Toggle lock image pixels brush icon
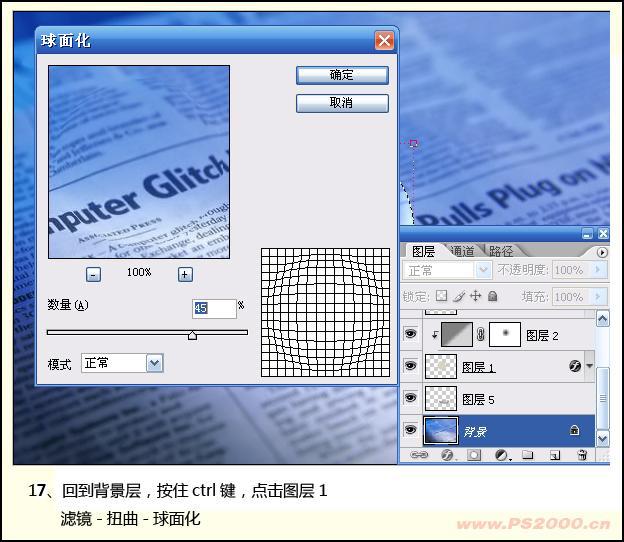The image size is (624, 542). 459,296
